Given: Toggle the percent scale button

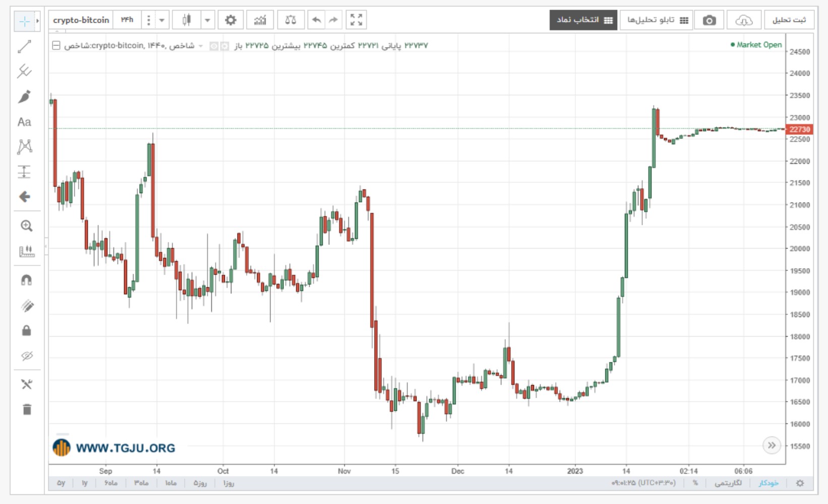Looking at the screenshot, I should point(695,483).
